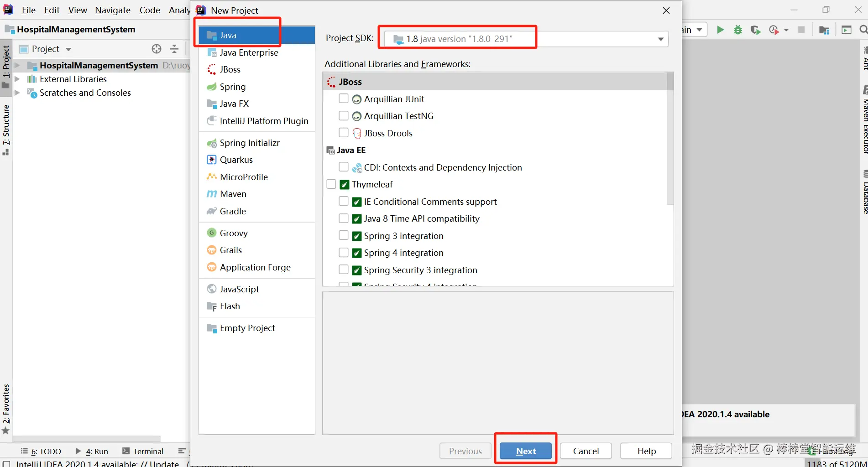This screenshot has width=868, height=467.
Task: Select Spring Initializr generator
Action: pyautogui.click(x=257, y=143)
